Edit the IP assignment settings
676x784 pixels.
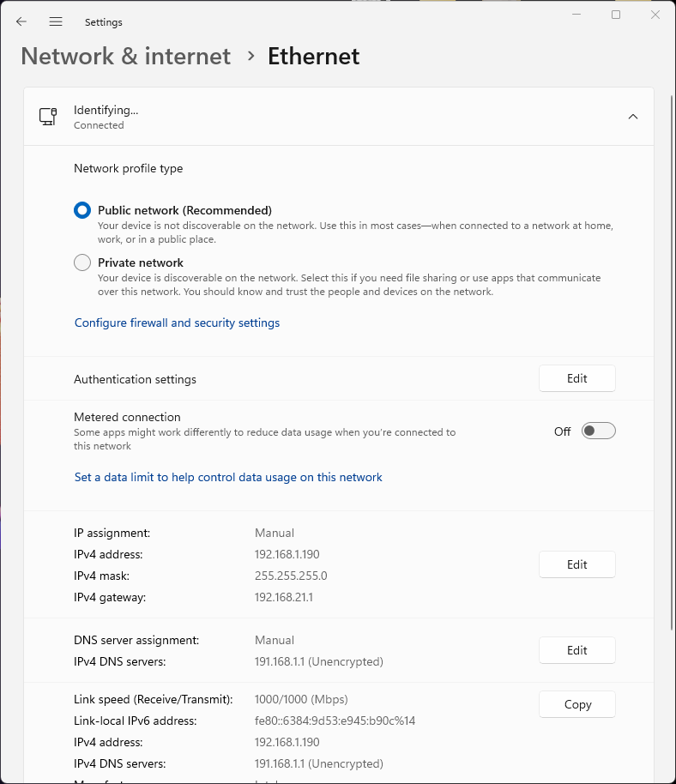point(576,564)
